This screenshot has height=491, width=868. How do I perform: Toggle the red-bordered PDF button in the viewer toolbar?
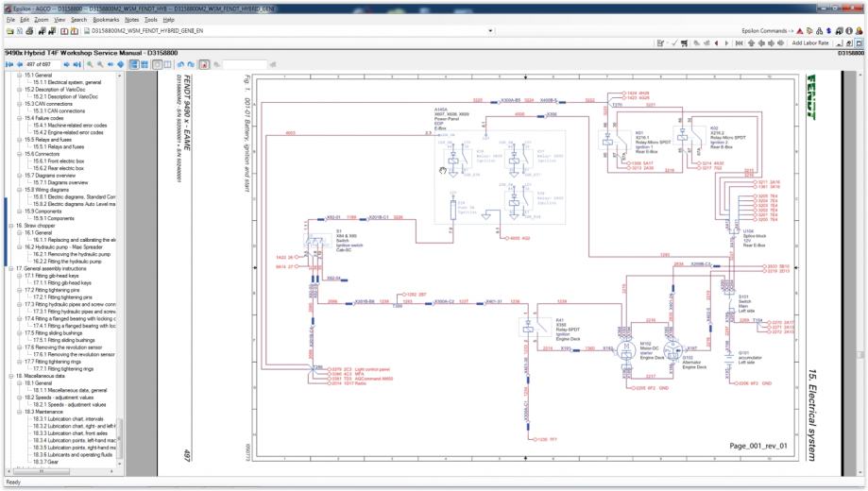204,64
